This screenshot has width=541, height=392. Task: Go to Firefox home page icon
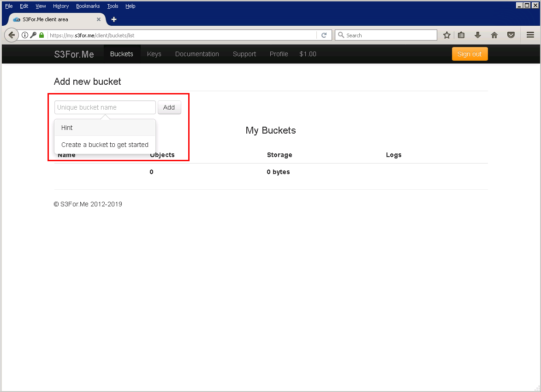(494, 35)
